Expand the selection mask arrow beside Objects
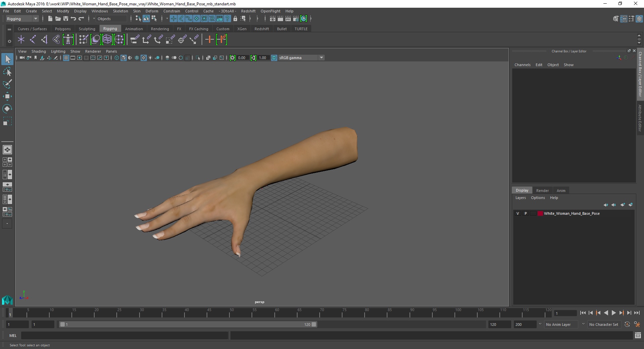Image resolution: width=644 pixels, height=349 pixels. (94, 19)
